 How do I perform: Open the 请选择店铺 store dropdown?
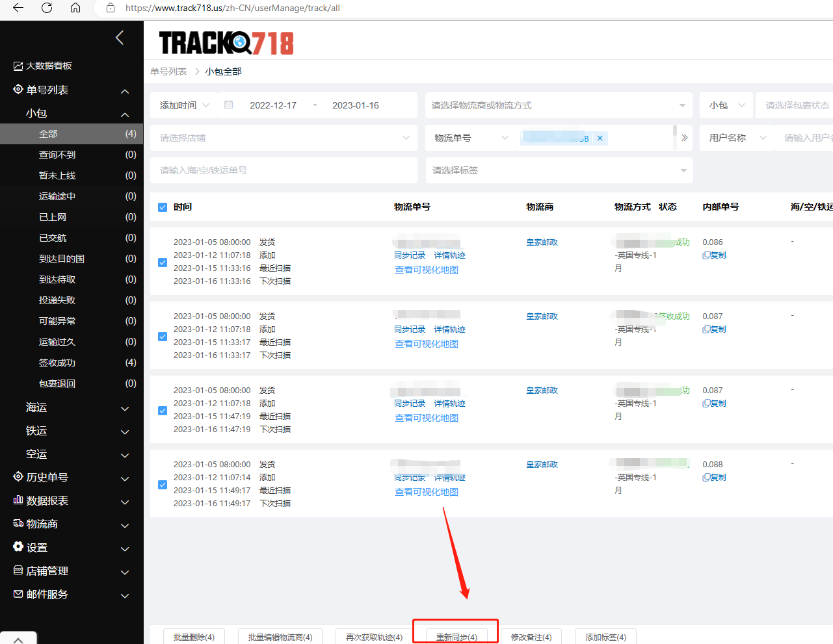(x=284, y=138)
